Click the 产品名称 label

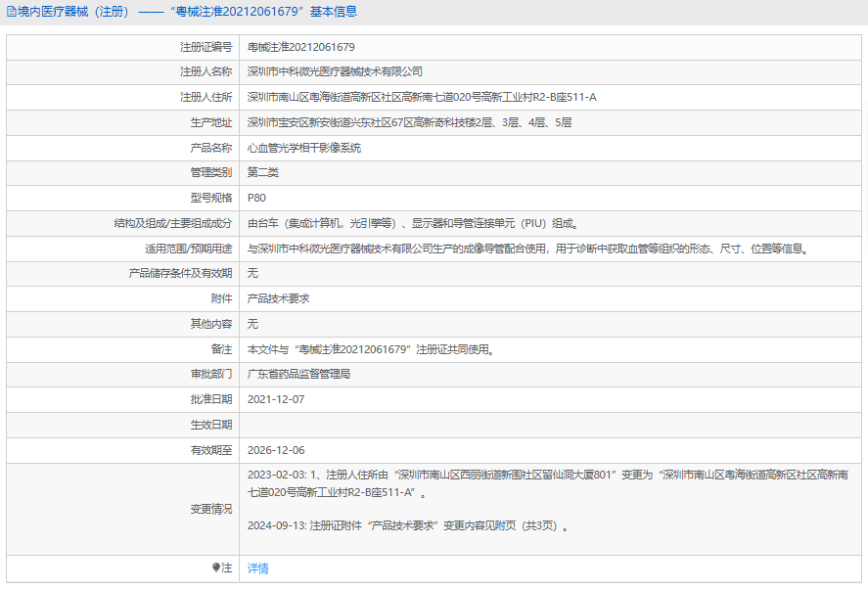coord(211,148)
